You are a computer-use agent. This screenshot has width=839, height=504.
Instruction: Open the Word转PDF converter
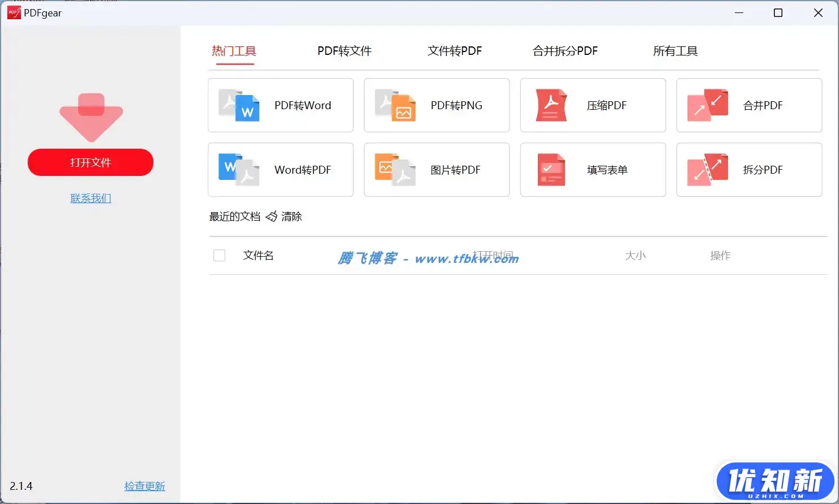point(280,170)
